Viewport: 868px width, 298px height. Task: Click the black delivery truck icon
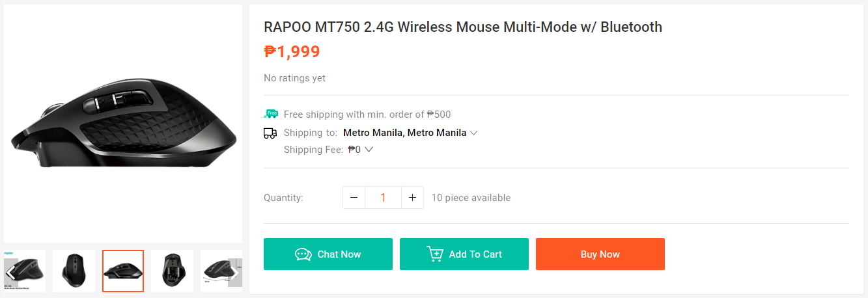pos(270,133)
